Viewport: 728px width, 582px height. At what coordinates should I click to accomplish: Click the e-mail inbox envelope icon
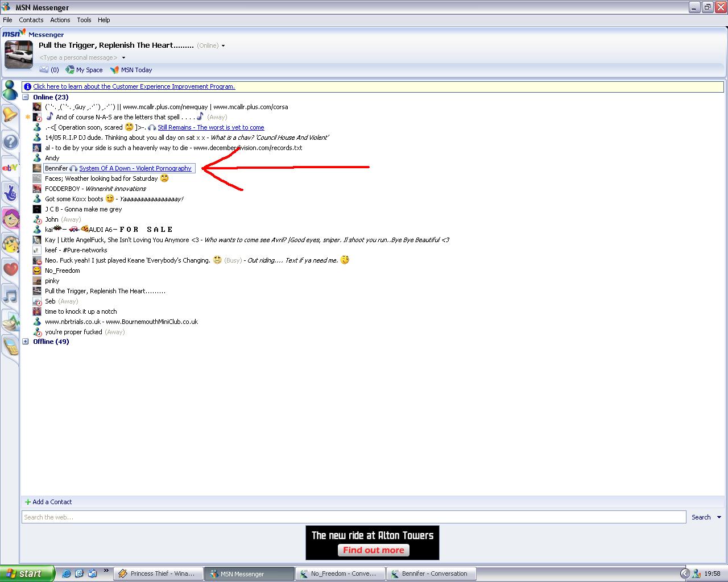(x=44, y=70)
